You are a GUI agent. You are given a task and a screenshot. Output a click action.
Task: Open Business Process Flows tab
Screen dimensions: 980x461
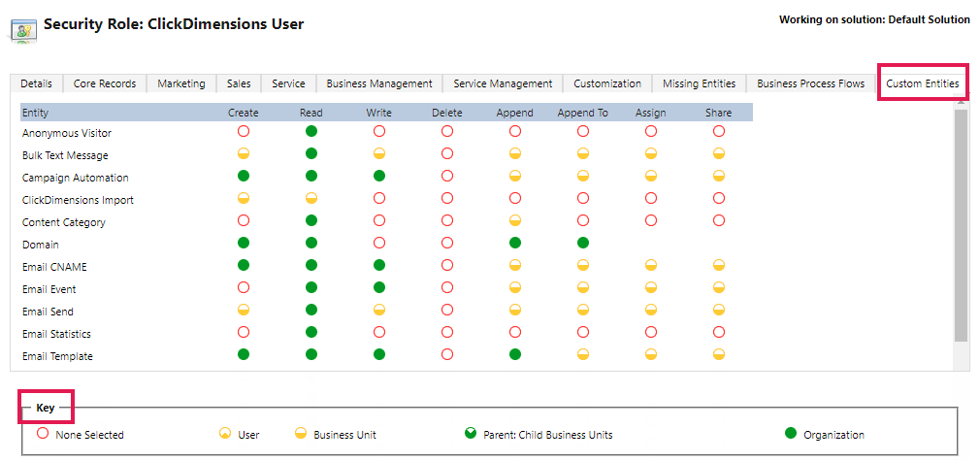(811, 83)
